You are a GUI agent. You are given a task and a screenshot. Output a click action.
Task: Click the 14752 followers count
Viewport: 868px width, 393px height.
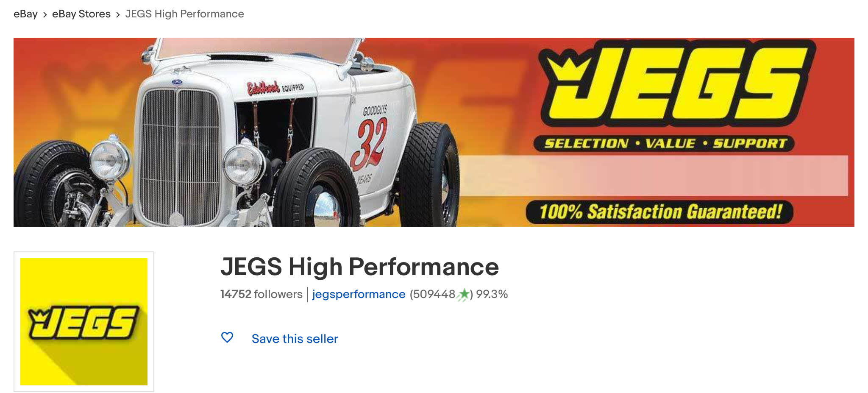coord(261,294)
